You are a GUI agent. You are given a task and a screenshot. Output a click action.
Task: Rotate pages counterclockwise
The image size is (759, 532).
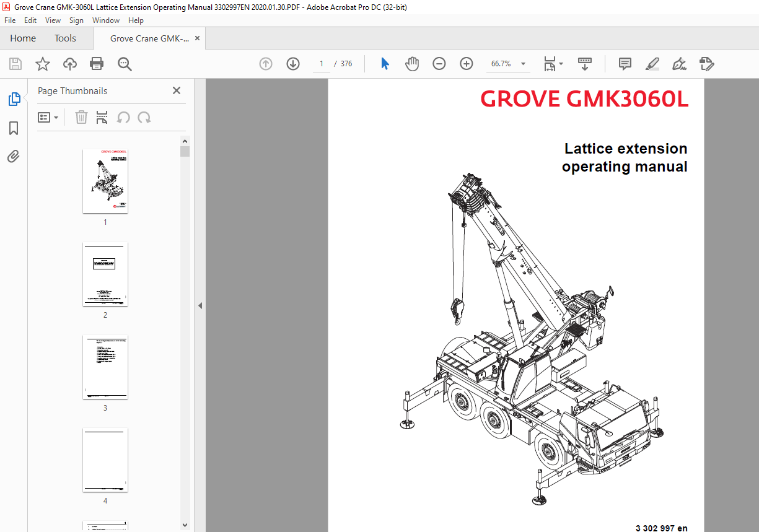pyautogui.click(x=123, y=117)
